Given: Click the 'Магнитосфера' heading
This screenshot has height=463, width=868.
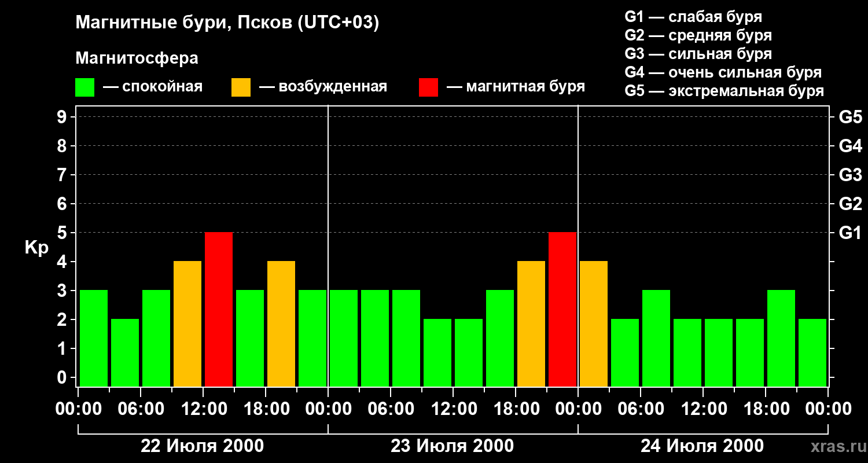Looking at the screenshot, I should pyautogui.click(x=137, y=58).
